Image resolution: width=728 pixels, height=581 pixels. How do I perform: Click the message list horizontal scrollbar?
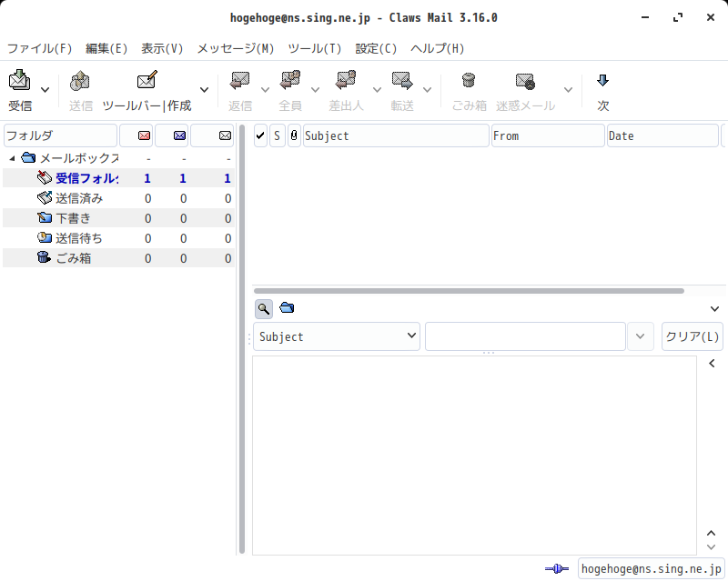pyautogui.click(x=469, y=291)
